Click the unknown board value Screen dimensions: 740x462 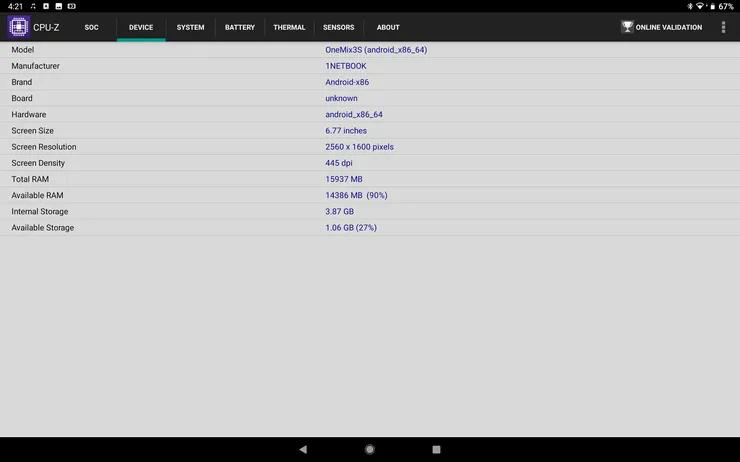coord(341,98)
